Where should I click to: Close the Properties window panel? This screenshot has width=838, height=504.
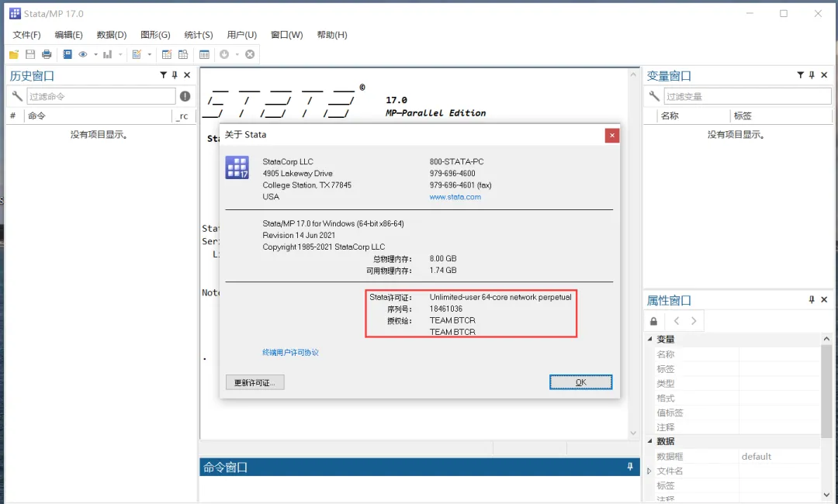824,300
